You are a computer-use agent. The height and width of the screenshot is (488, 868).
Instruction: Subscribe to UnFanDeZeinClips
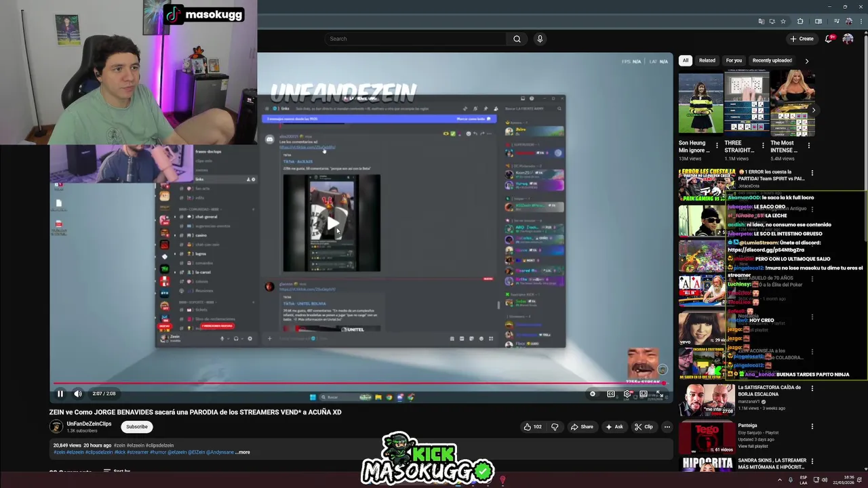[137, 426]
